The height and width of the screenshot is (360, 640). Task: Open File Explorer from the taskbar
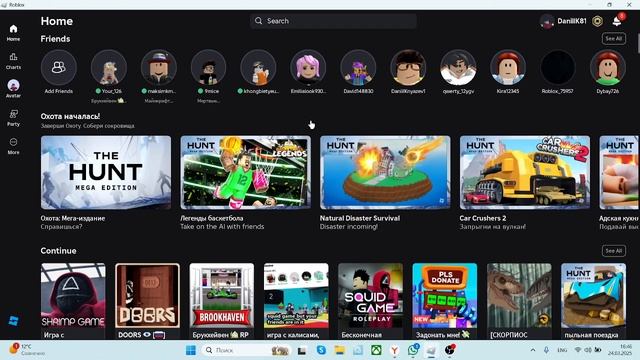click(340, 350)
